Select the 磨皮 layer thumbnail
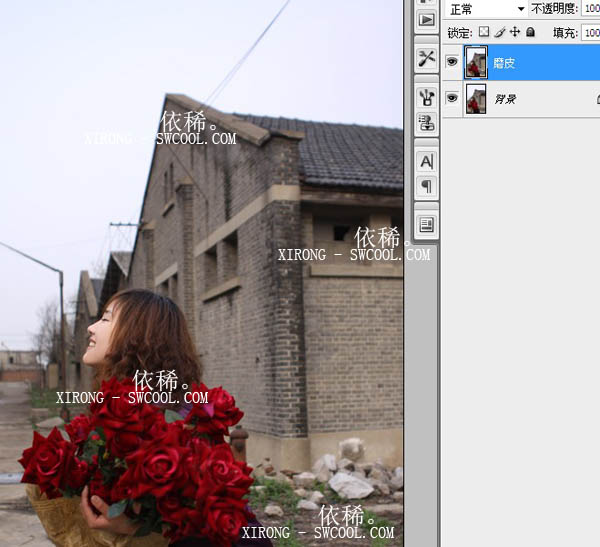The width and height of the screenshot is (600, 547). (476, 62)
